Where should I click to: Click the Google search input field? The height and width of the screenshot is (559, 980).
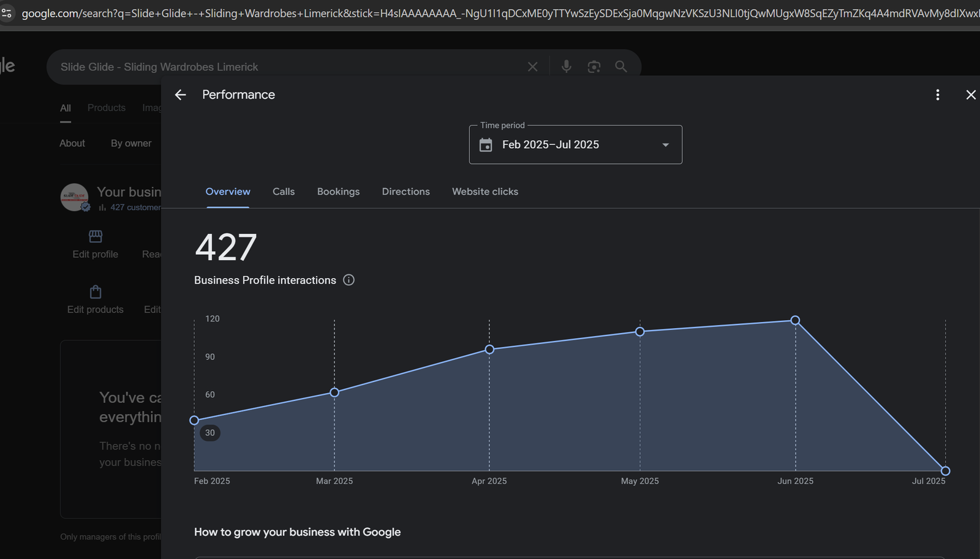[x=288, y=67]
